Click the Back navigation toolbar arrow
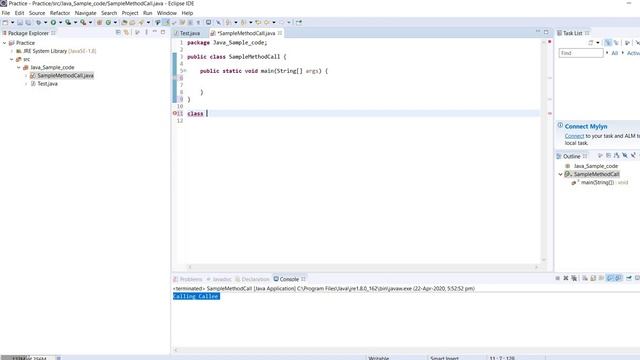Image resolution: width=640 pixels, height=360 pixels. pyautogui.click(x=267, y=22)
